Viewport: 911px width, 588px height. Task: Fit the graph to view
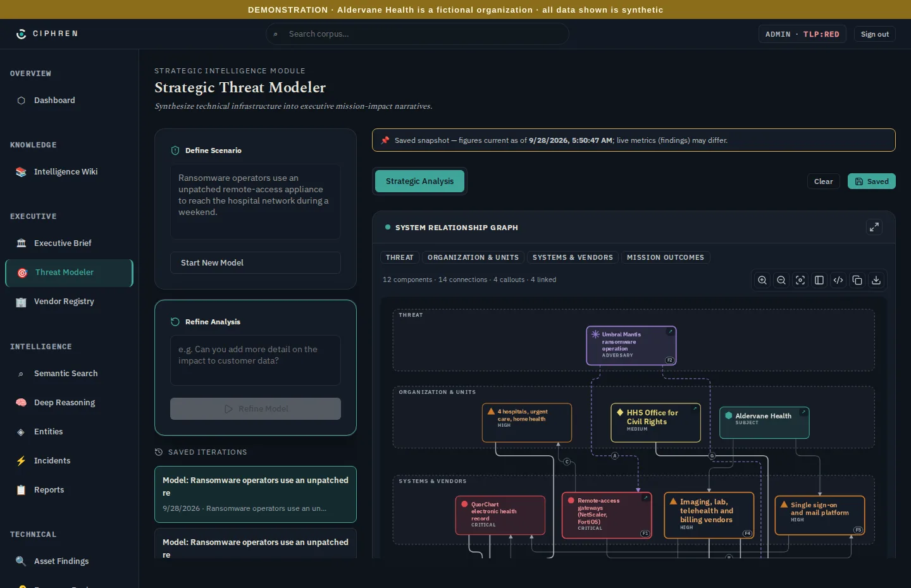pyautogui.click(x=800, y=280)
